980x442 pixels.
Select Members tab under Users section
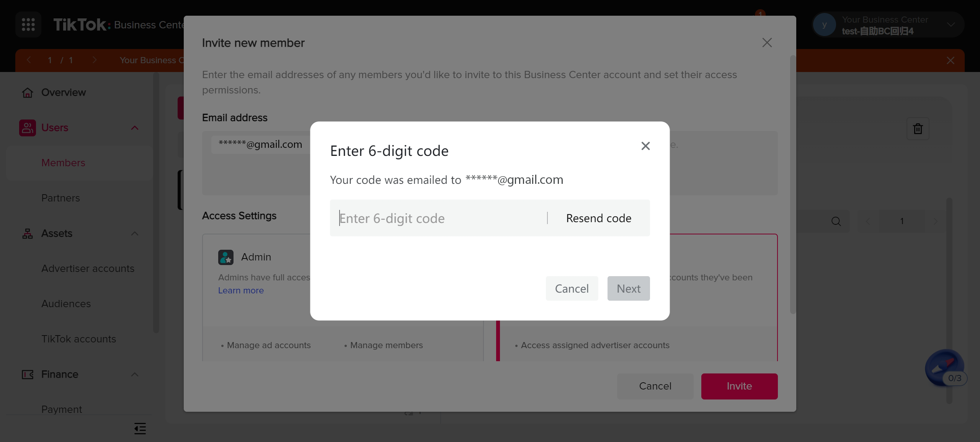coord(63,162)
